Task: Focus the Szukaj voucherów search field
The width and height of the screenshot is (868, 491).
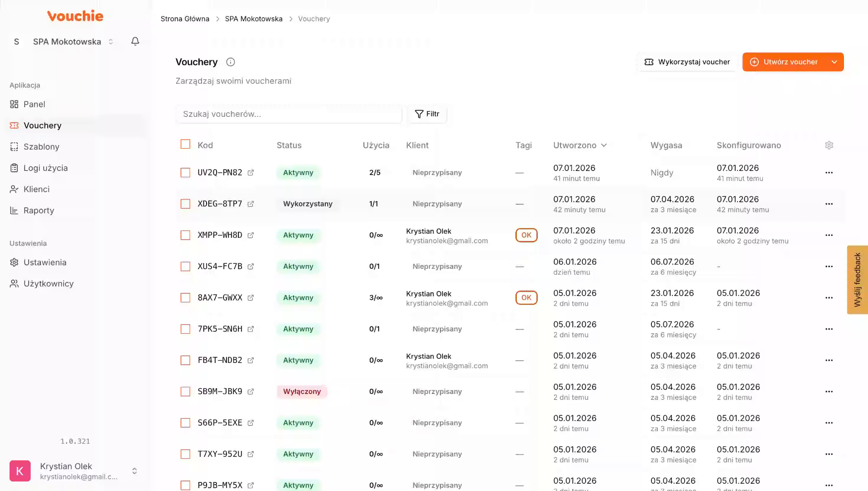Action: tap(289, 114)
